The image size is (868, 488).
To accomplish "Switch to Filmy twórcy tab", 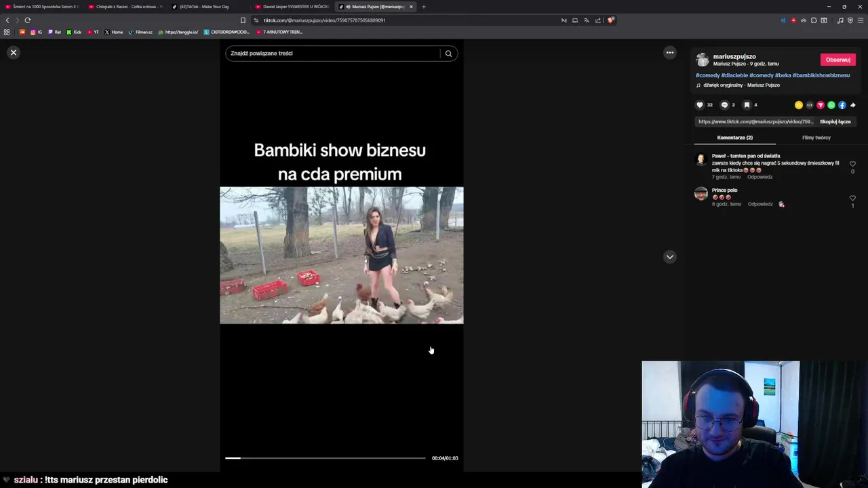I will 816,138.
